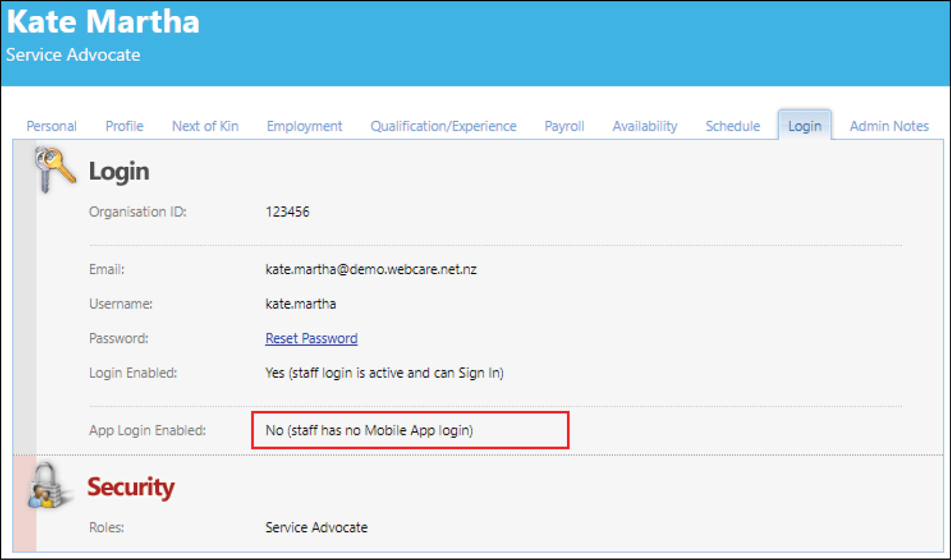Viewport: 951px width, 560px height.
Task: Switch to the Admin Notes tab
Action: coord(889,126)
